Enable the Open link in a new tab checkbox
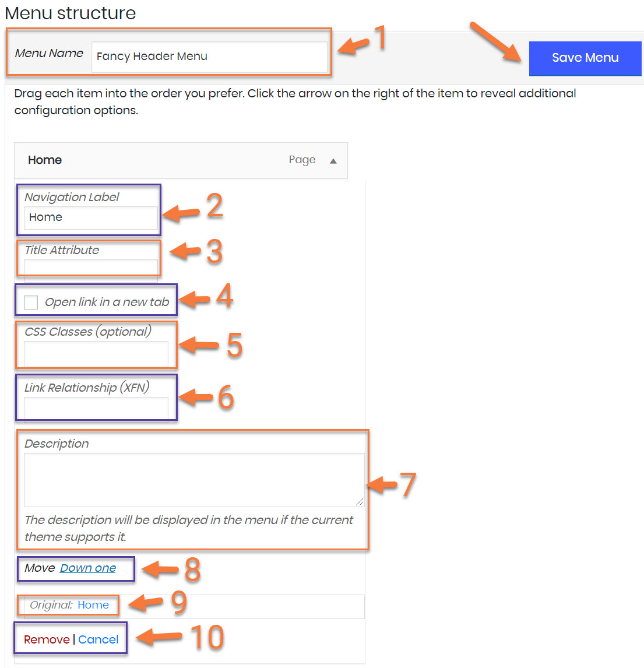The width and height of the screenshot is (644, 668). pos(31,302)
